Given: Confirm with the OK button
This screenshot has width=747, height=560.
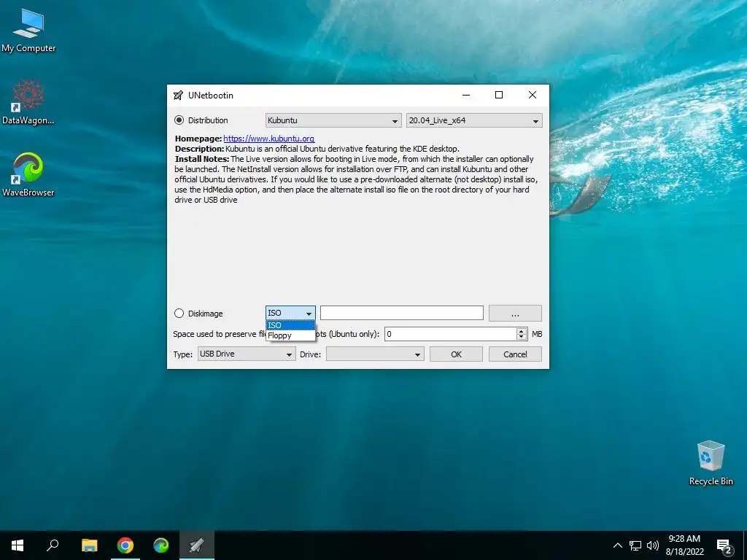Looking at the screenshot, I should click(456, 354).
